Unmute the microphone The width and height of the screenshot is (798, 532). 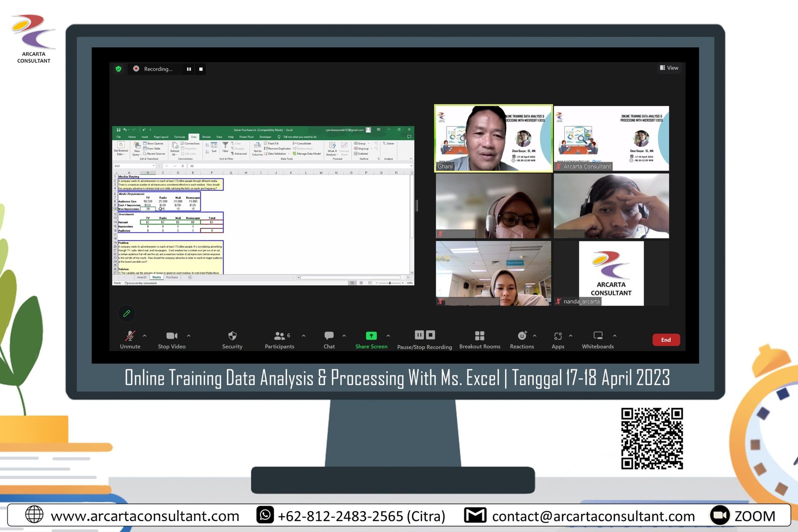pyautogui.click(x=130, y=336)
